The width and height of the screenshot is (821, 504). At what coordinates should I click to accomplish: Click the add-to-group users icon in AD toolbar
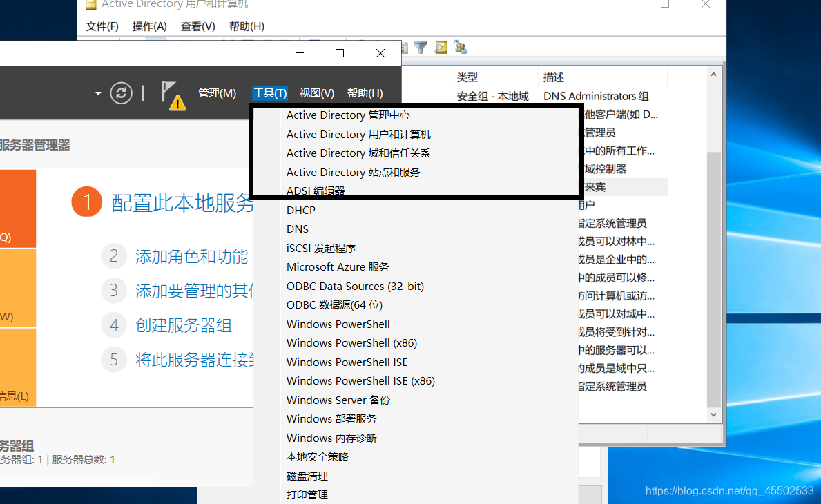point(461,47)
